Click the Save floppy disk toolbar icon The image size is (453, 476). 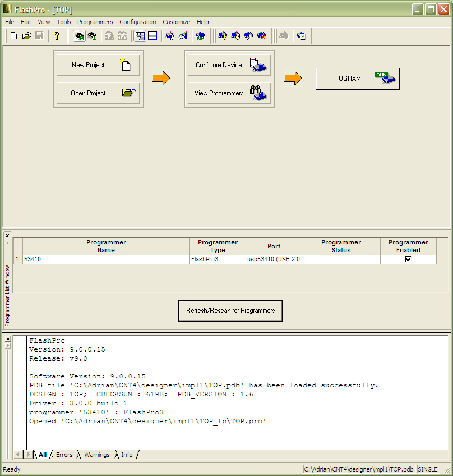(x=39, y=36)
